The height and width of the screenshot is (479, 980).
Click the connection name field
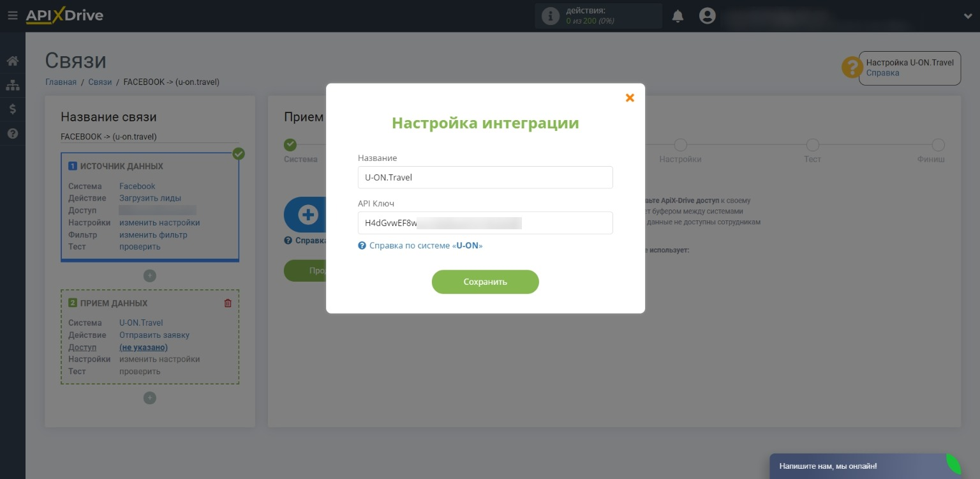pyautogui.click(x=149, y=137)
